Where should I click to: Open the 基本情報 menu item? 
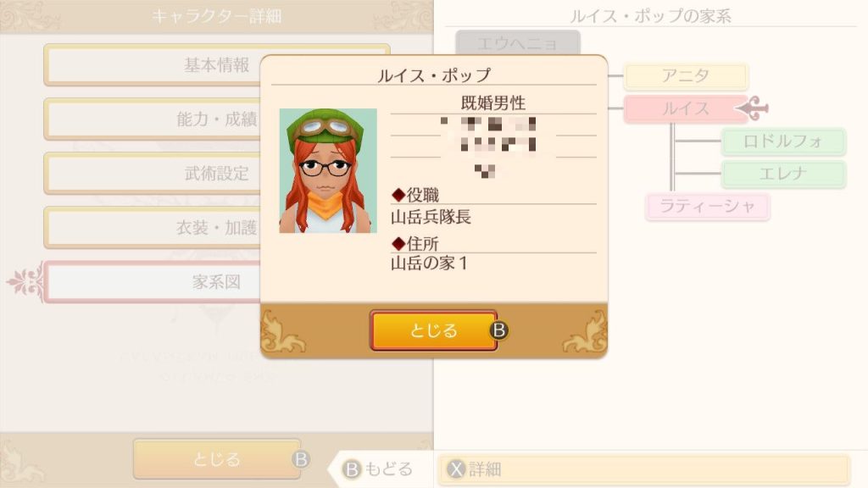tap(216, 64)
